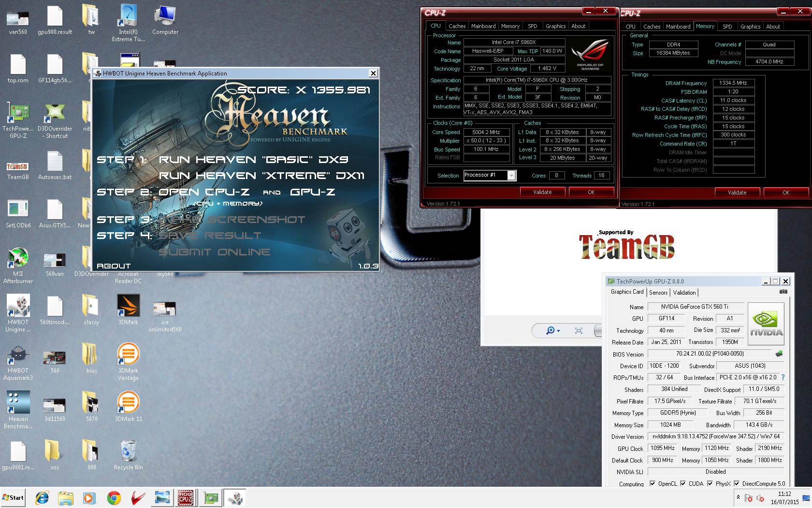Image resolution: width=812 pixels, height=508 pixels.
Task: Open SPD tab in right CPU-Z window
Action: pyautogui.click(x=727, y=27)
